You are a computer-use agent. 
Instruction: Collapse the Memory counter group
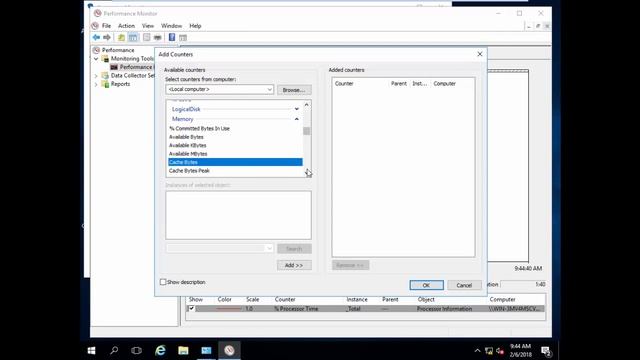click(x=296, y=119)
